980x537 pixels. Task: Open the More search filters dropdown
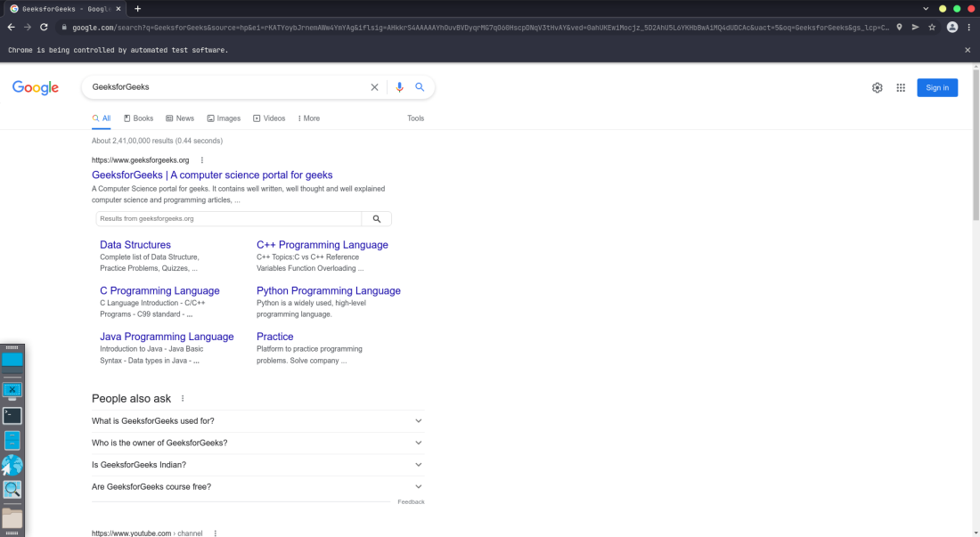(x=308, y=118)
